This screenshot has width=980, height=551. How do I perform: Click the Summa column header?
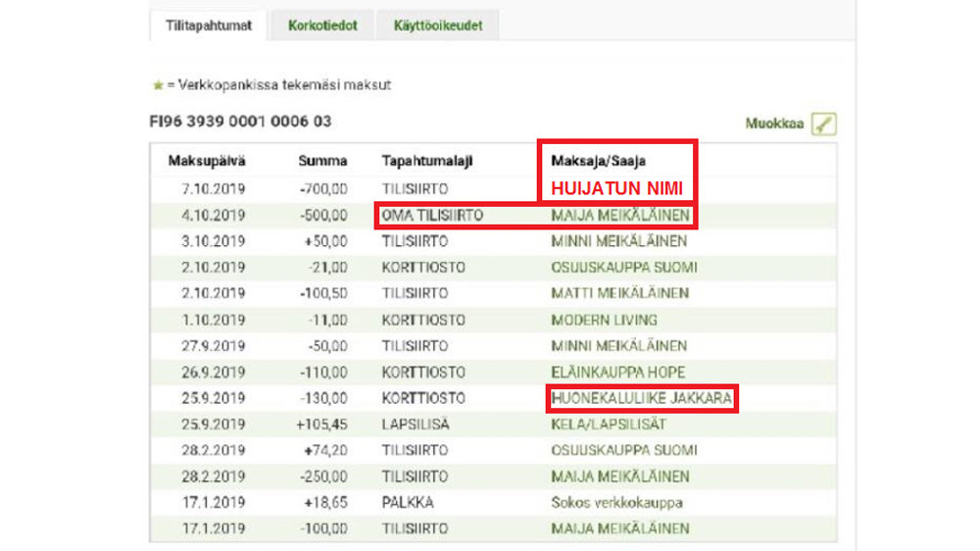click(322, 162)
